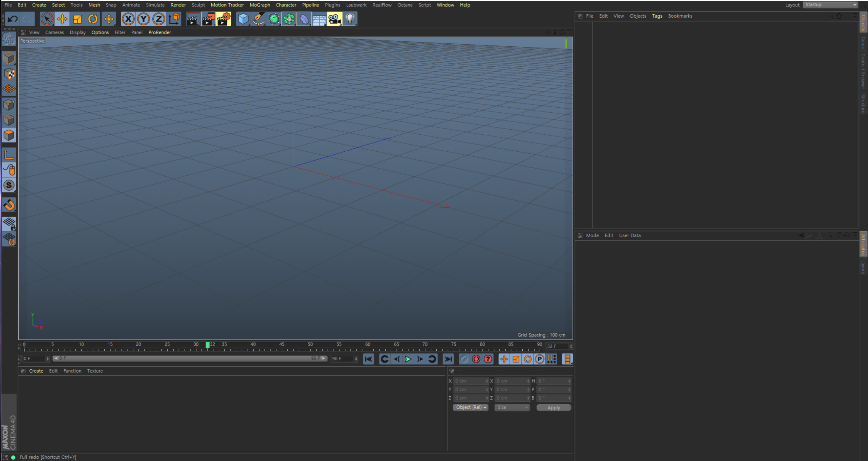Screen dimensions: 868x461
Task: Open the MoGraph menu
Action: [260, 5]
